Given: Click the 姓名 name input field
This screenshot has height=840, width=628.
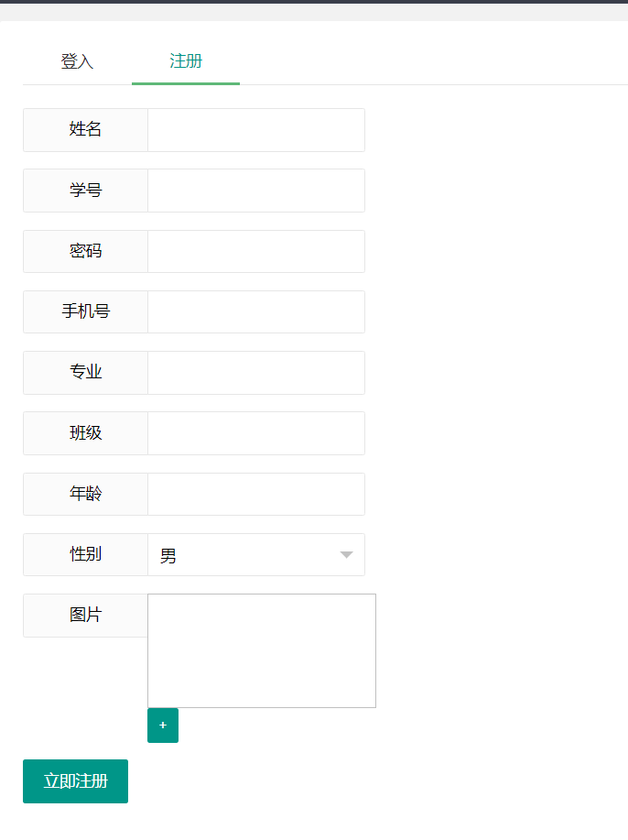Looking at the screenshot, I should point(255,129).
